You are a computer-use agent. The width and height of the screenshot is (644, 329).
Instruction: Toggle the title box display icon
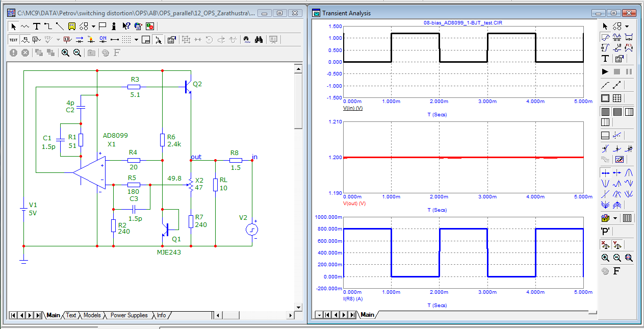[x=146, y=40]
